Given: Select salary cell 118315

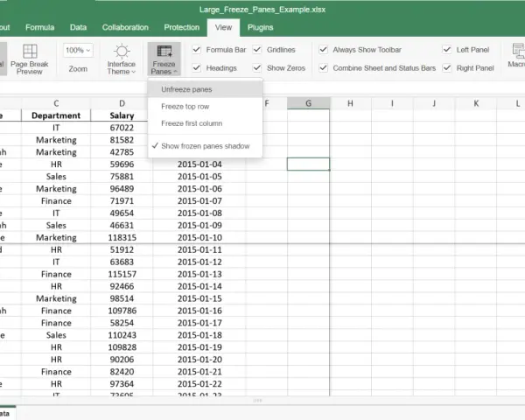Looking at the screenshot, I should (122, 237).
